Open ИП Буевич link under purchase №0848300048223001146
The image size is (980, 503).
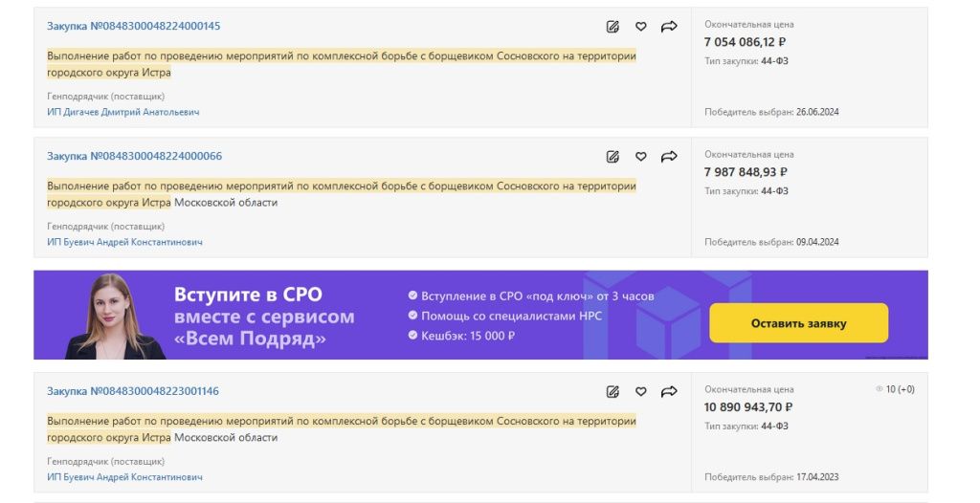[124, 477]
